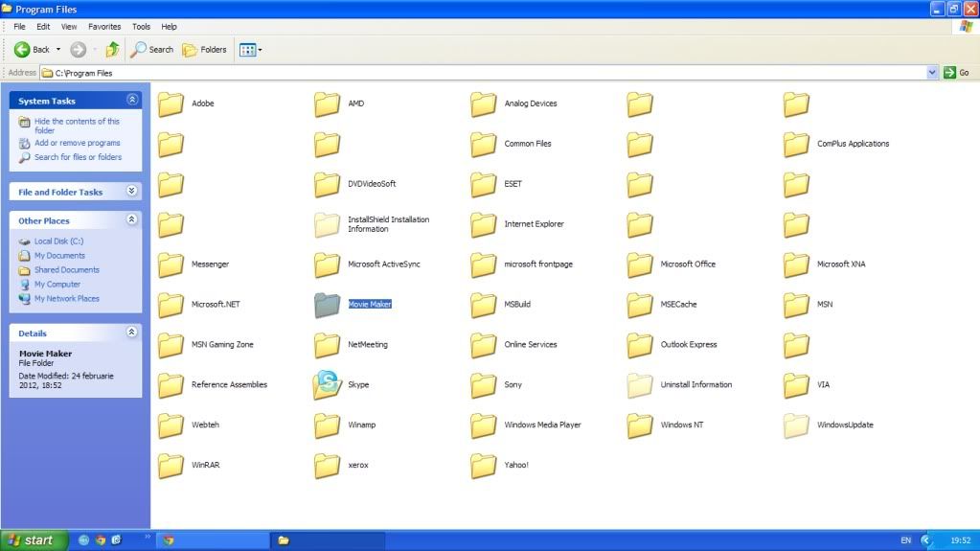Screen dimensions: 980x551
Task: Select the Microsoft ActiveSync folder icon
Action: coord(327,264)
